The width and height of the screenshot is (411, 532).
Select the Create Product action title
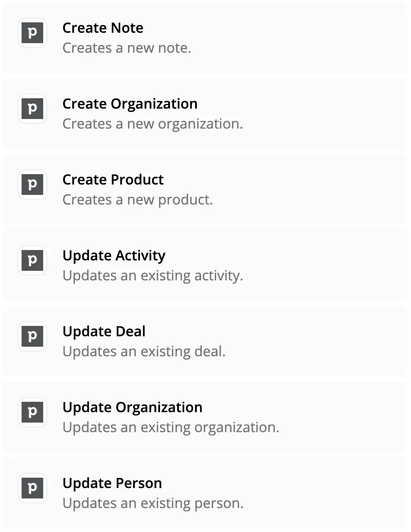[x=113, y=180]
